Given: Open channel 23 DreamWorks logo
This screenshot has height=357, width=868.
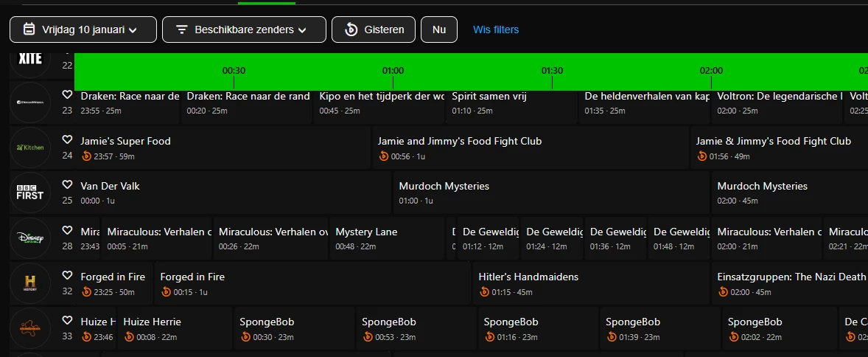Looking at the screenshot, I should (30, 103).
